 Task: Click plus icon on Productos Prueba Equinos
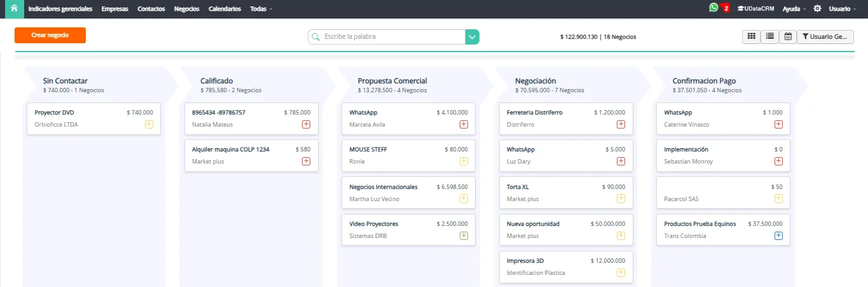778,235
